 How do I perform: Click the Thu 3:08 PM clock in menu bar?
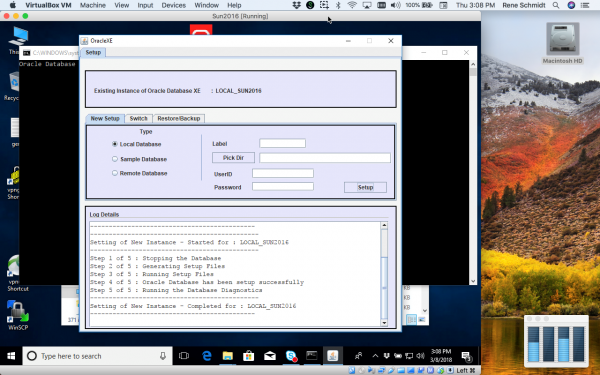pos(476,5)
